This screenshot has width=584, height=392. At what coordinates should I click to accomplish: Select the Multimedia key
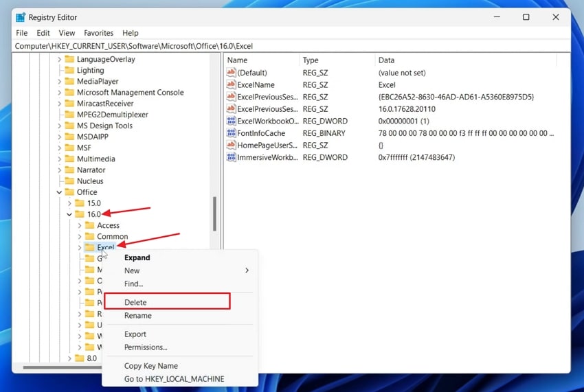96,159
